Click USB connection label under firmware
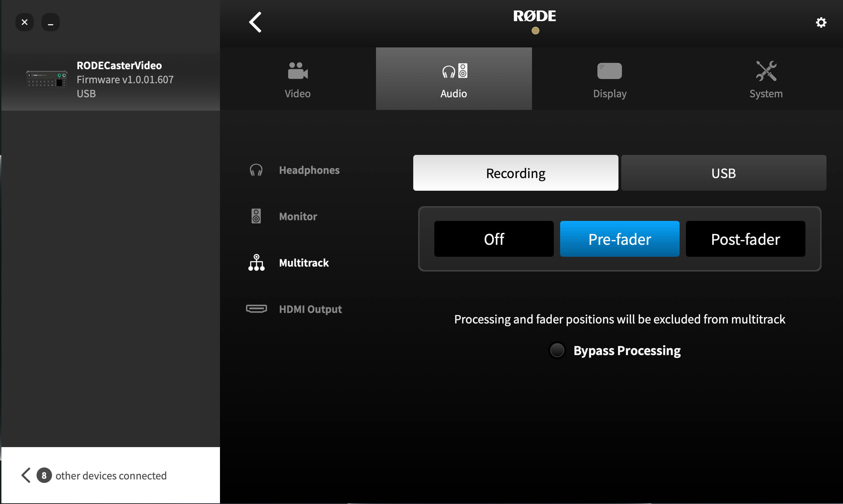Screen dimensions: 843x504 [86, 93]
